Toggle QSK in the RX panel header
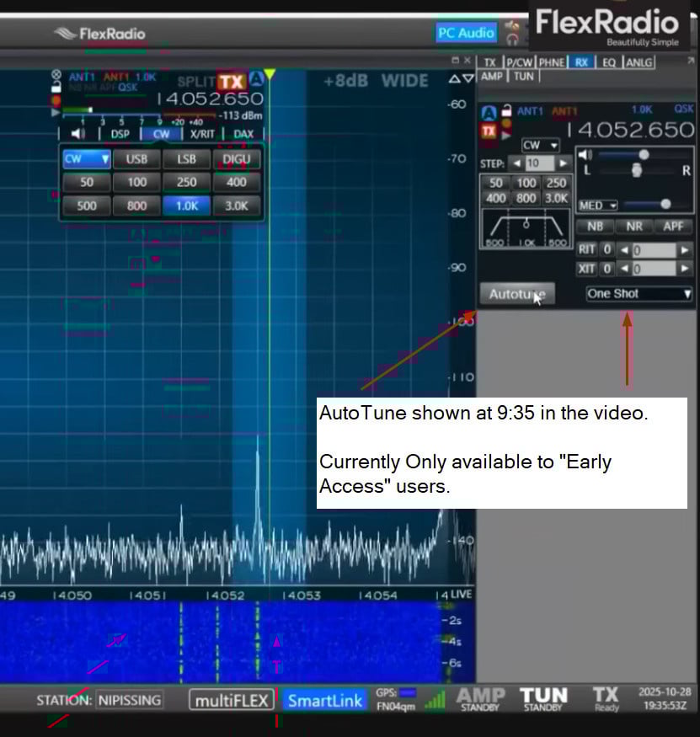700x737 pixels. tap(683, 109)
